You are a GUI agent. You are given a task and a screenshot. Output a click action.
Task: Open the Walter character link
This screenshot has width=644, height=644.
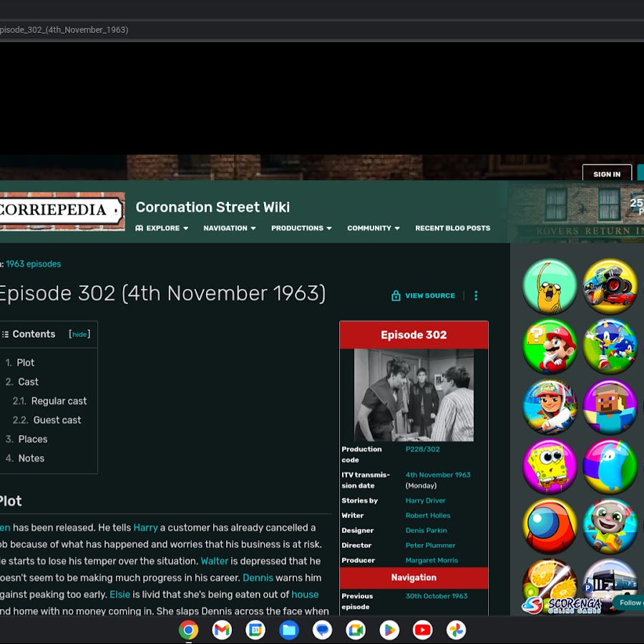[215, 561]
